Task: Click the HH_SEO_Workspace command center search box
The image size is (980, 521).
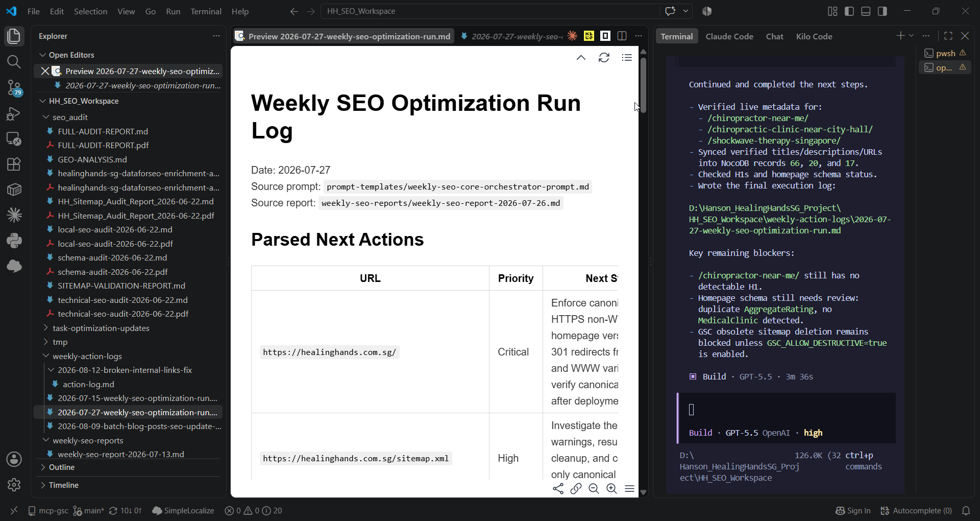Action: (490, 11)
